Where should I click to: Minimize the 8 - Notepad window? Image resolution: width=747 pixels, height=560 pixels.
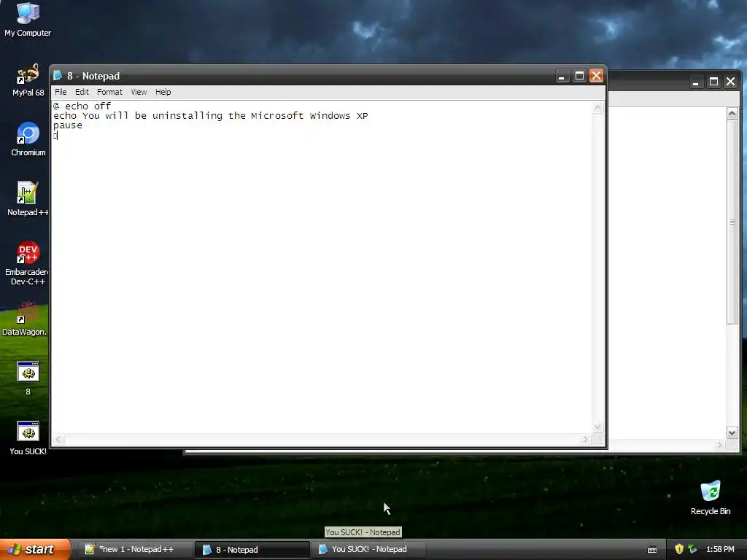562,76
